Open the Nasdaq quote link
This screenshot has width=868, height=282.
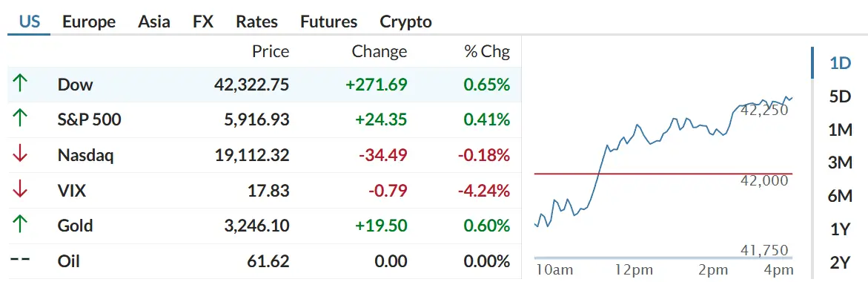point(85,155)
